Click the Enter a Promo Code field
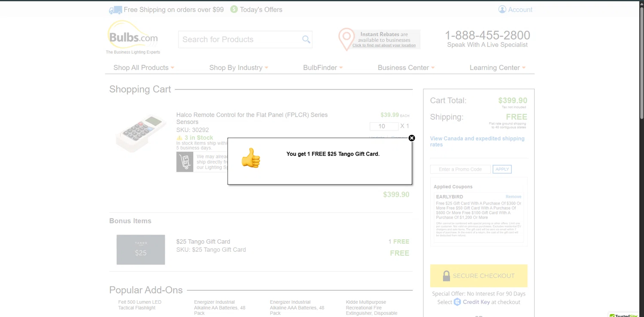Viewport: 644px width, 317px height. click(460, 169)
